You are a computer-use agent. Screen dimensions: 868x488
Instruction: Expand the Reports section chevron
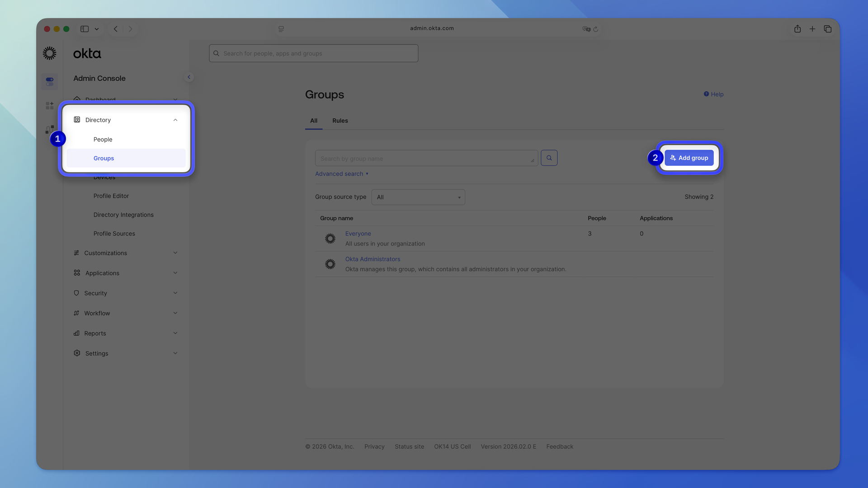tap(175, 333)
